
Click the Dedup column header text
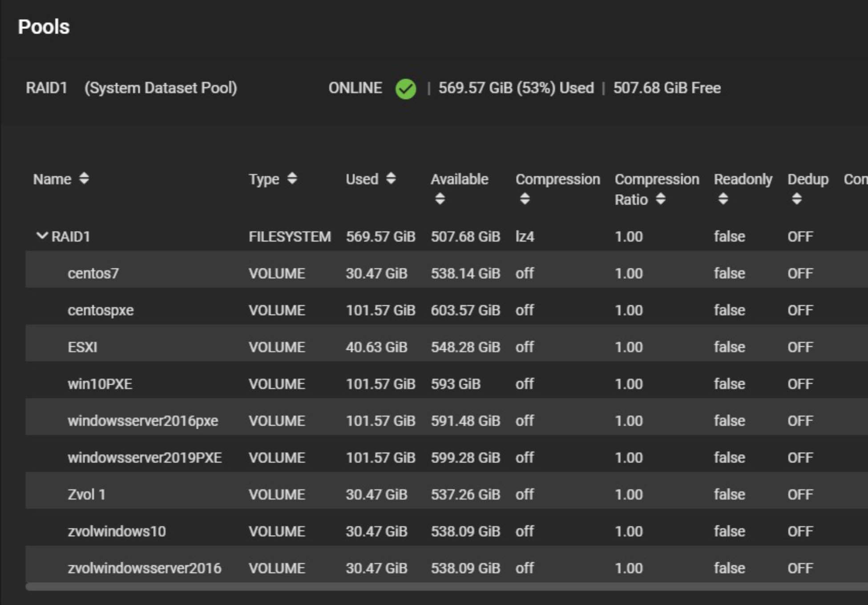coord(808,179)
